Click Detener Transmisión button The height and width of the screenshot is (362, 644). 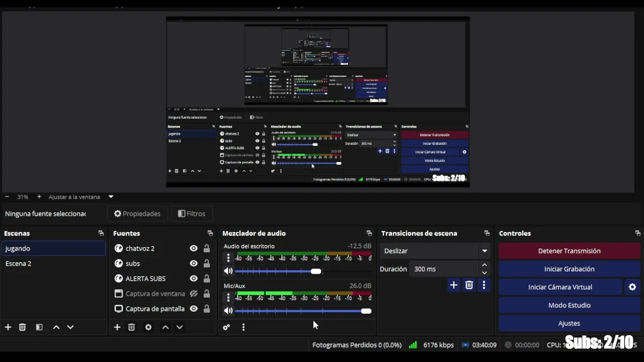point(569,251)
